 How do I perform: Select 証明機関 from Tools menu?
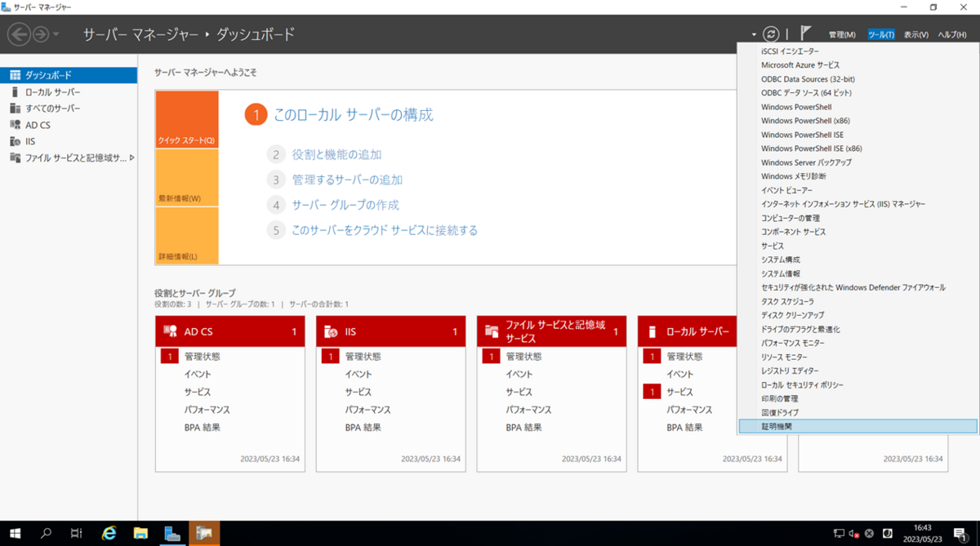tap(857, 426)
